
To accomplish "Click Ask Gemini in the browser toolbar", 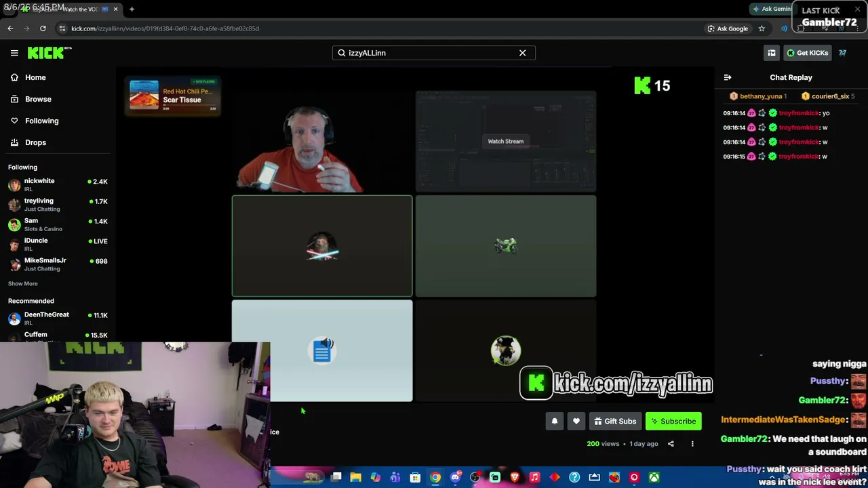I will coord(773,9).
